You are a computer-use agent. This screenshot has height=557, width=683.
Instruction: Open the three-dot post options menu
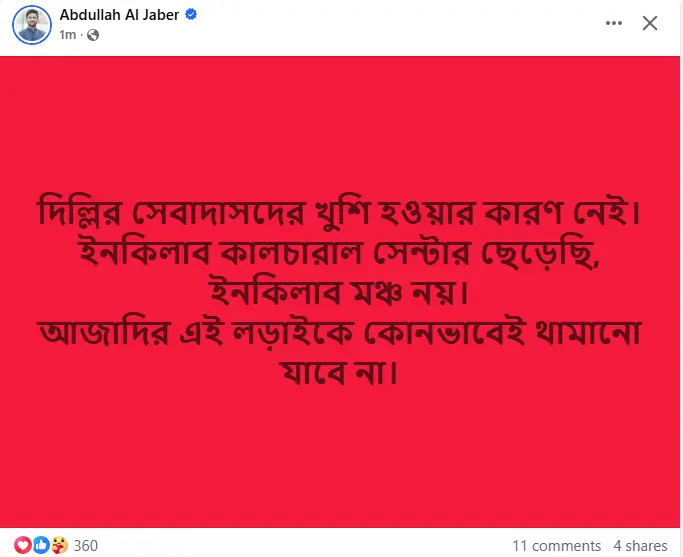click(x=614, y=23)
